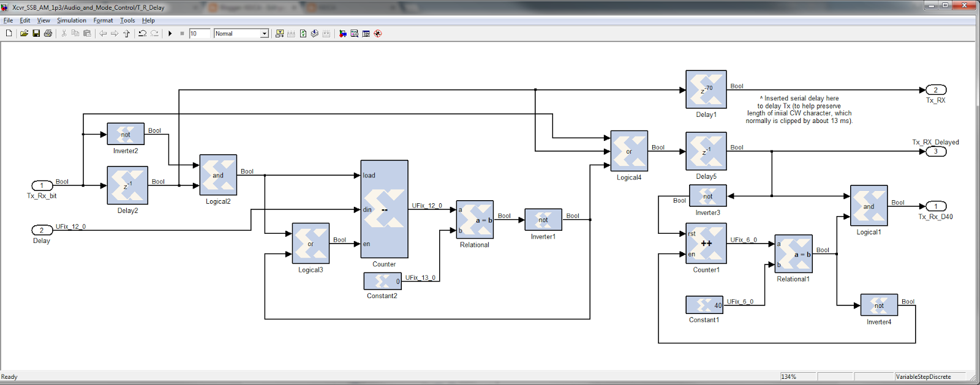Image resolution: width=980 pixels, height=385 pixels.
Task: Open the Normal simulation mode dropdown
Action: click(x=241, y=34)
